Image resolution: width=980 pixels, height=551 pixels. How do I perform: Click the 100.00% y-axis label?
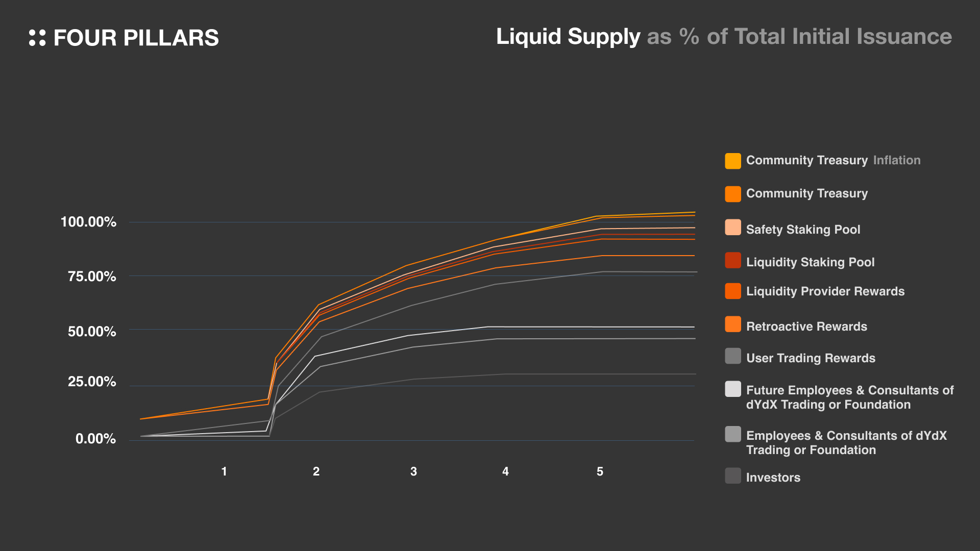click(88, 222)
